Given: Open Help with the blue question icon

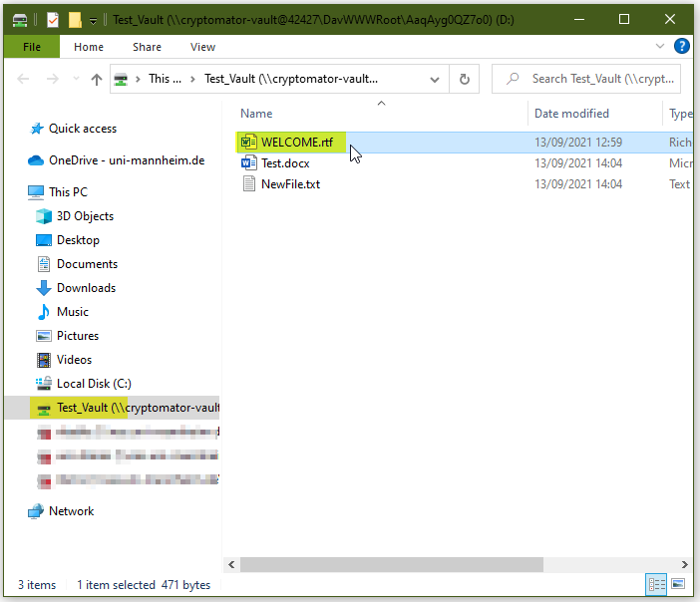Looking at the screenshot, I should pyautogui.click(x=682, y=46).
